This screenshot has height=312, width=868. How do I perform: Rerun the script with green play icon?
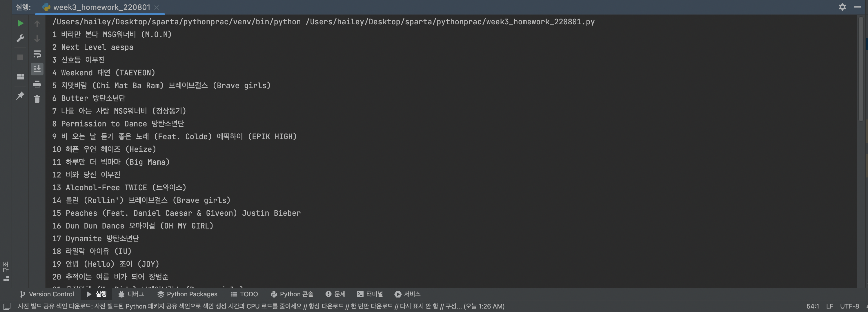(20, 23)
